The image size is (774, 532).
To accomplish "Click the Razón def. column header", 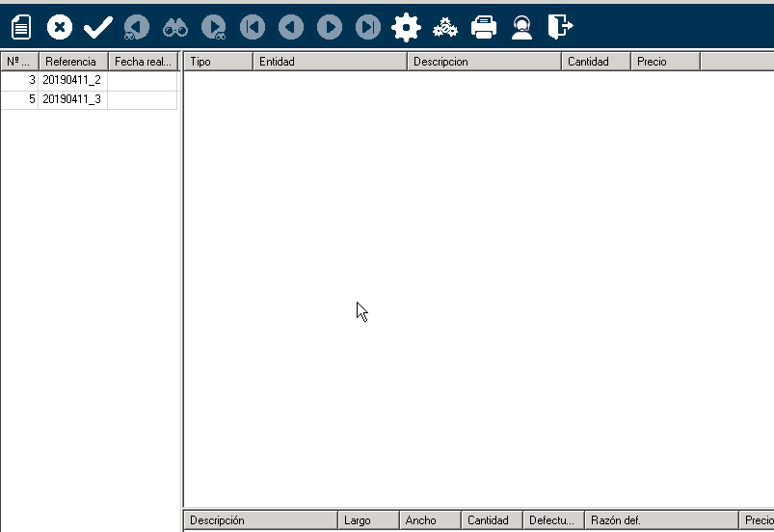I will pos(660,520).
